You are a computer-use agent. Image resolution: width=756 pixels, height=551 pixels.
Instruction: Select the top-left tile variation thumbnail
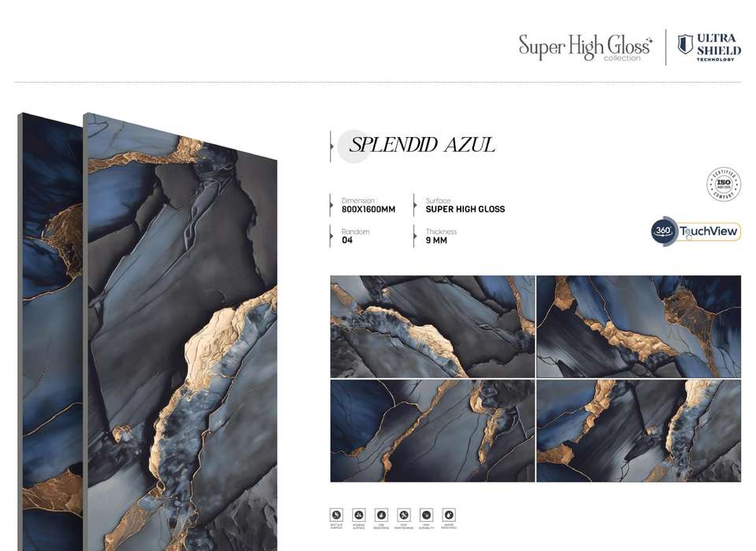(x=432, y=327)
